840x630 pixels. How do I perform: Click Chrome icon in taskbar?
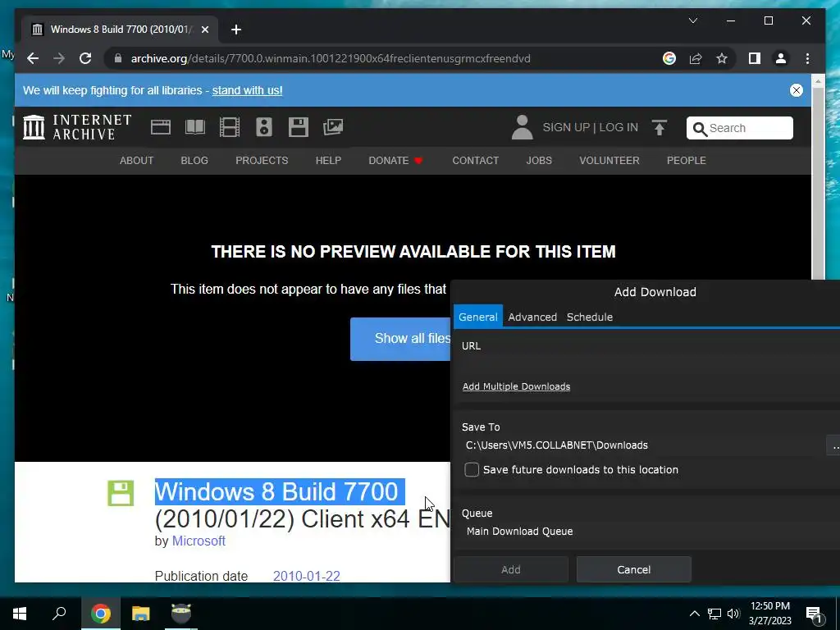click(x=100, y=613)
